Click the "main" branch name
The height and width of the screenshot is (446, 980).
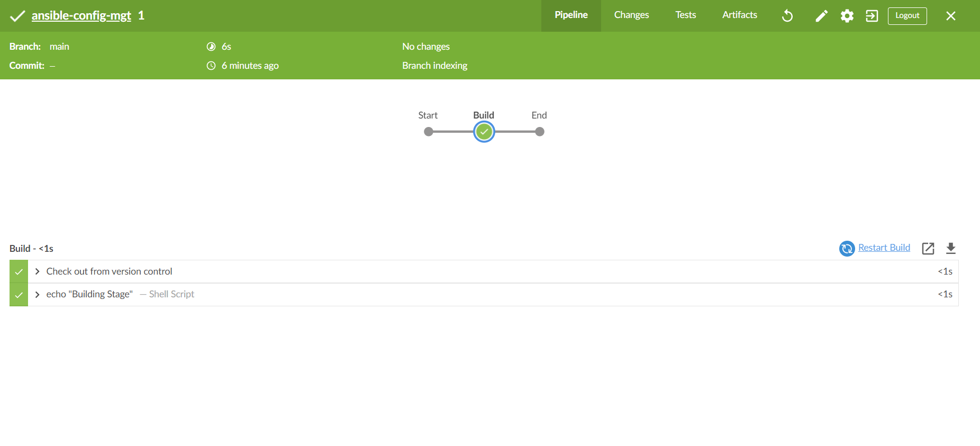pos(59,47)
